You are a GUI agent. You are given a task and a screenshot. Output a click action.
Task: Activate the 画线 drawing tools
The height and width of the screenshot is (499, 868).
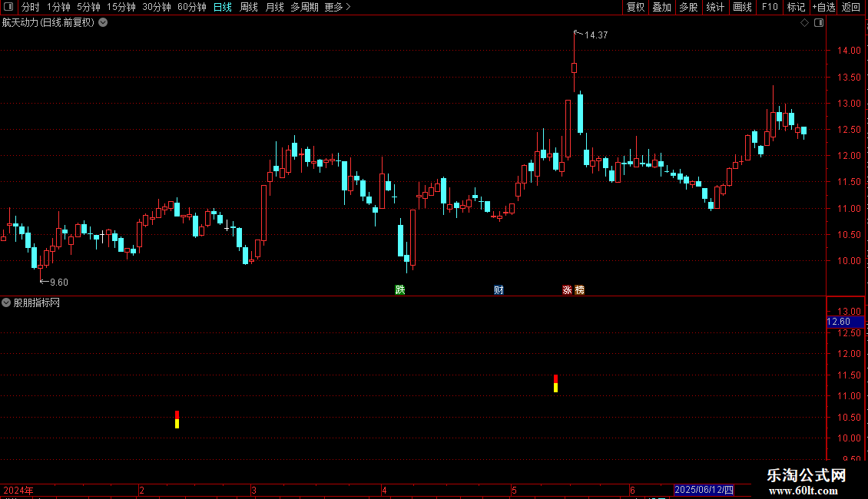pyautogui.click(x=742, y=7)
